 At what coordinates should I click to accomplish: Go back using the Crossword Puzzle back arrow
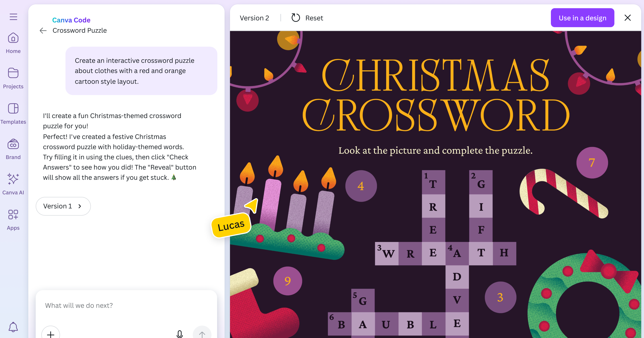pos(43,30)
